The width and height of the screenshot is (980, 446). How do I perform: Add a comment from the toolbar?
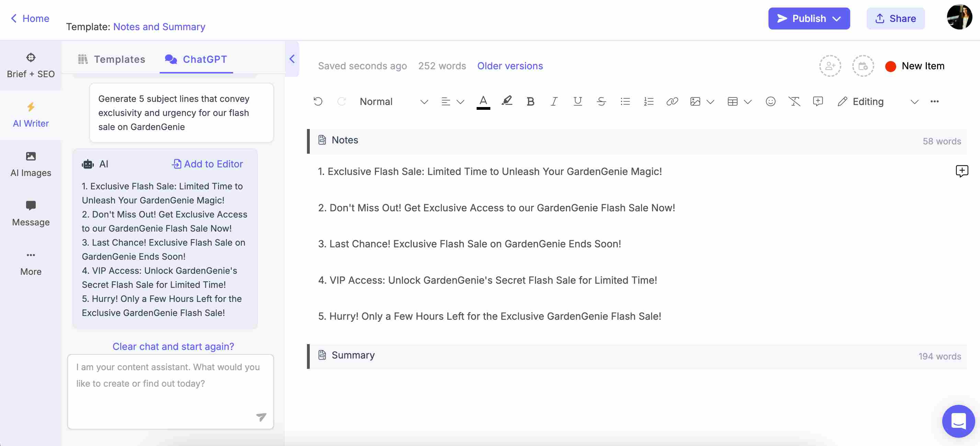[818, 102]
